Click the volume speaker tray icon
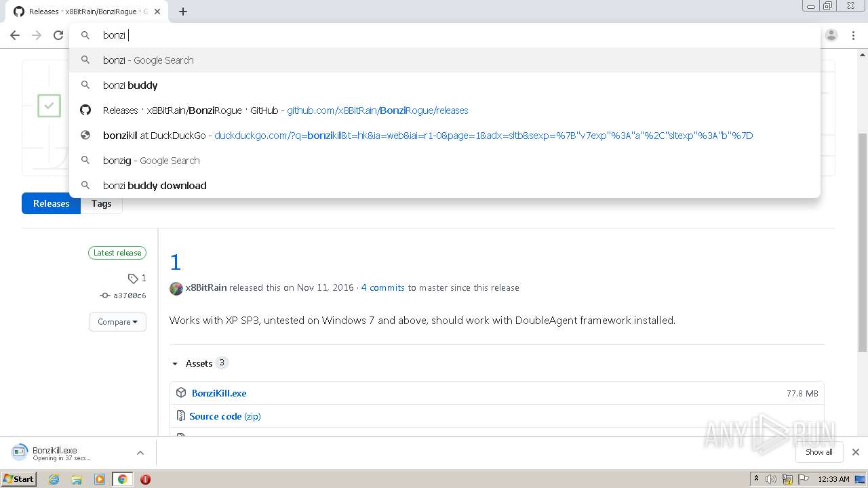868x488 pixels. tap(771, 479)
